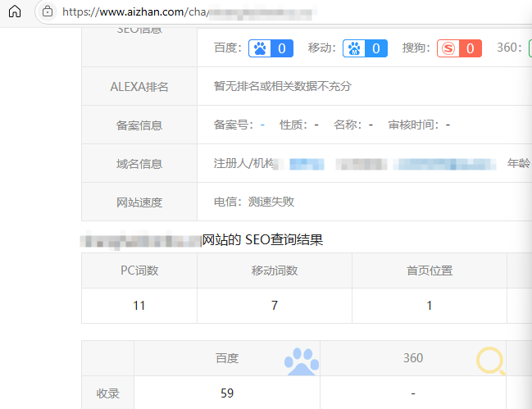Click the red Sogou weight badge

pyautogui.click(x=459, y=48)
